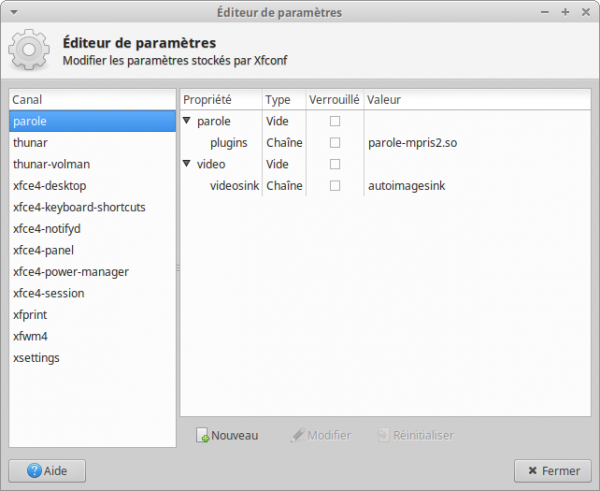Toggle Verrouillé checkbox for parole row
Viewport: 600px width, 491px height.
[335, 121]
